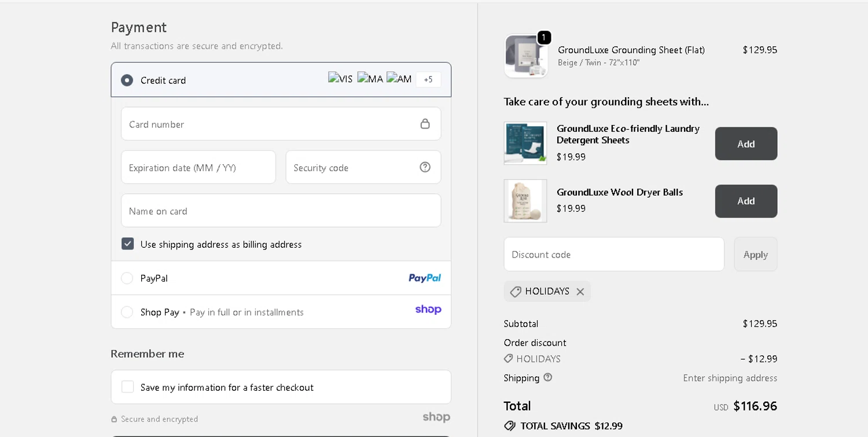Click the Payment section heading
Screen dimensions: 868x437
pos(139,27)
